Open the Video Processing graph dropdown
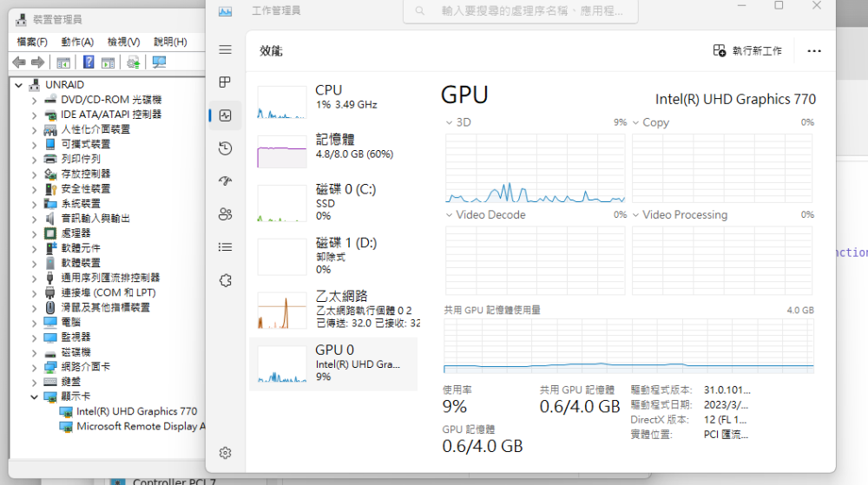868x485 pixels. coord(635,215)
